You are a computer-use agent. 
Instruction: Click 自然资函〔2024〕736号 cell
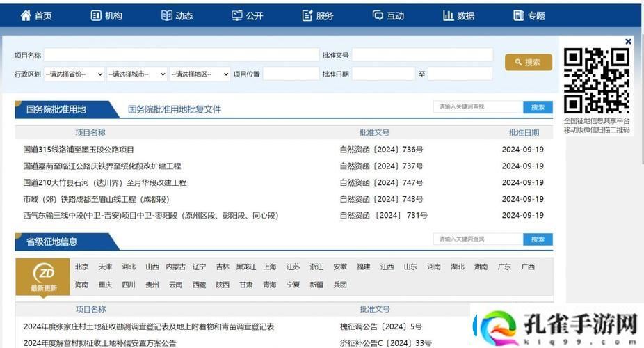[381, 150]
